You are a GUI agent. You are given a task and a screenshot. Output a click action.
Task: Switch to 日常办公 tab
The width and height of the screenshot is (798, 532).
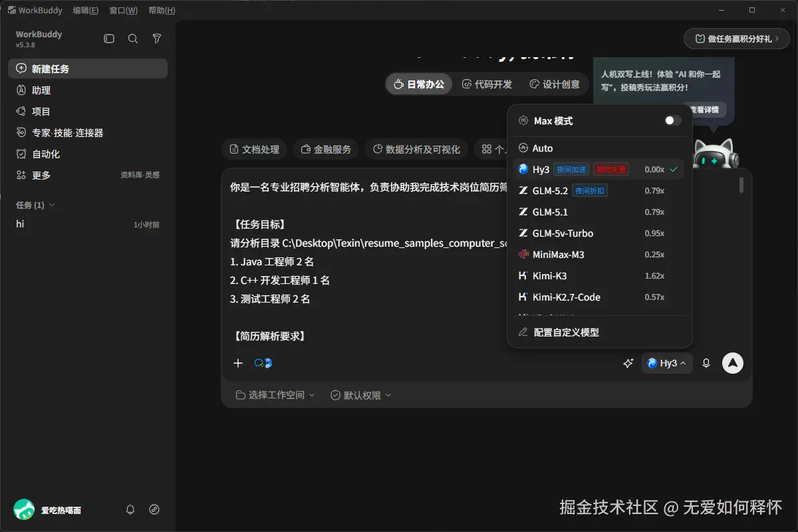pyautogui.click(x=419, y=84)
